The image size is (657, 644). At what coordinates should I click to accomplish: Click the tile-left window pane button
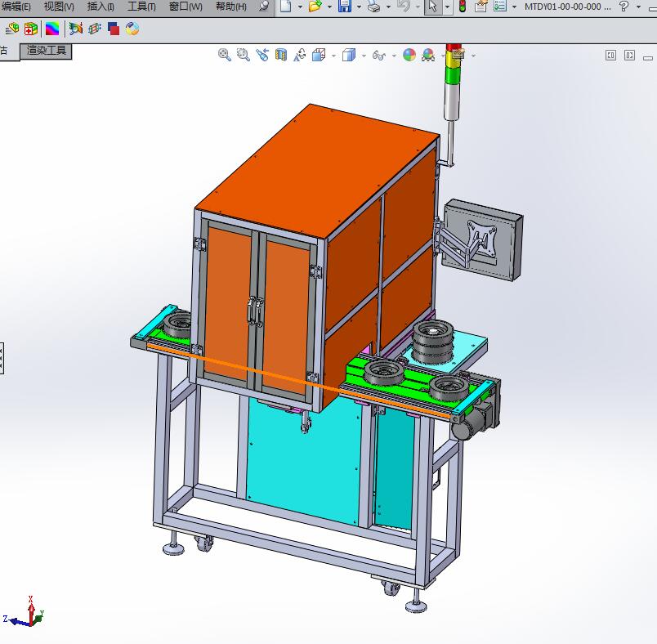tap(611, 56)
